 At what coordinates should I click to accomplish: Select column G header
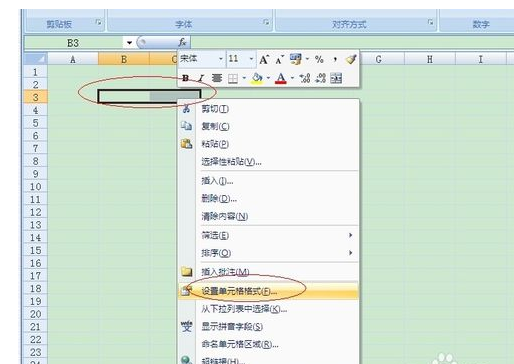pyautogui.click(x=378, y=59)
